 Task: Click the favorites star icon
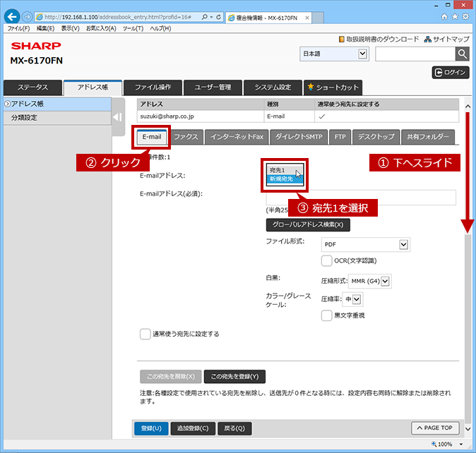tap(455, 17)
